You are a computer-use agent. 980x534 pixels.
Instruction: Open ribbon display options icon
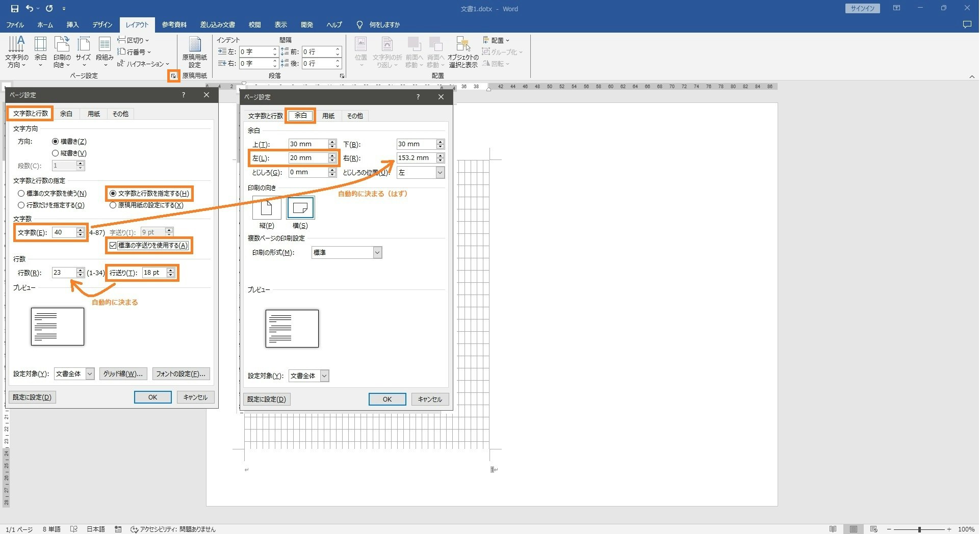click(896, 8)
